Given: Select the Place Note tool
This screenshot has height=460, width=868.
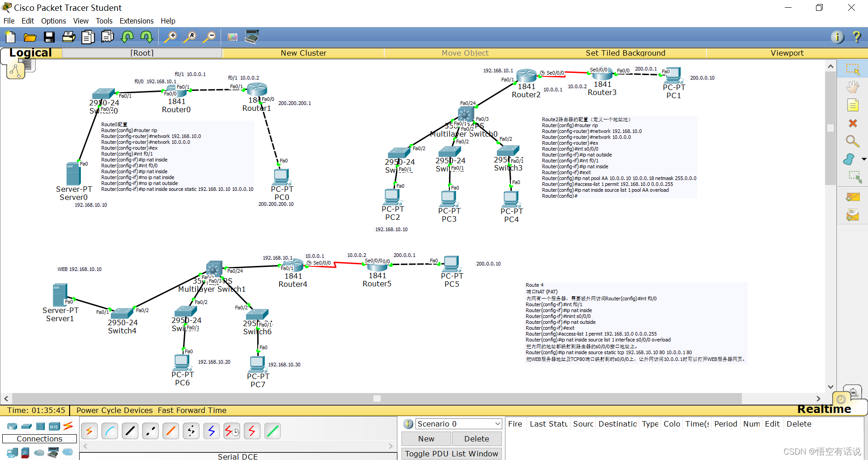Looking at the screenshot, I should (x=853, y=105).
